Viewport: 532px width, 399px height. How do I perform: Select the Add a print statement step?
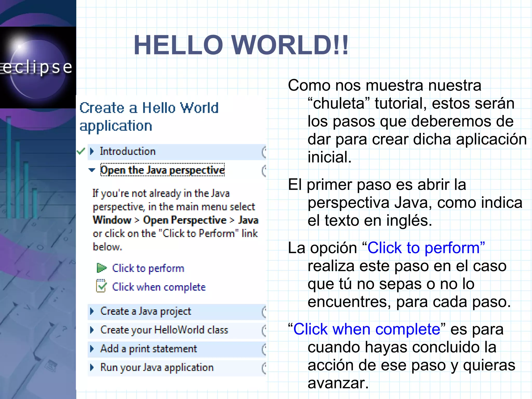click(x=149, y=349)
